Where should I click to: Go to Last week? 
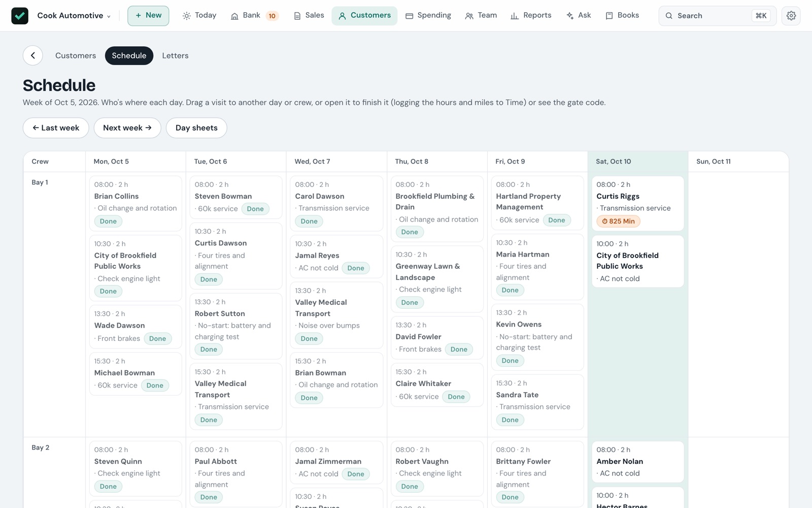pyautogui.click(x=56, y=128)
